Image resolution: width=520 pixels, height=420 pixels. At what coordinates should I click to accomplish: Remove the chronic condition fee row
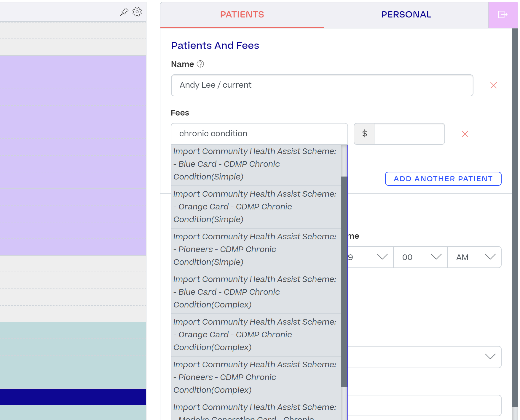pos(465,134)
